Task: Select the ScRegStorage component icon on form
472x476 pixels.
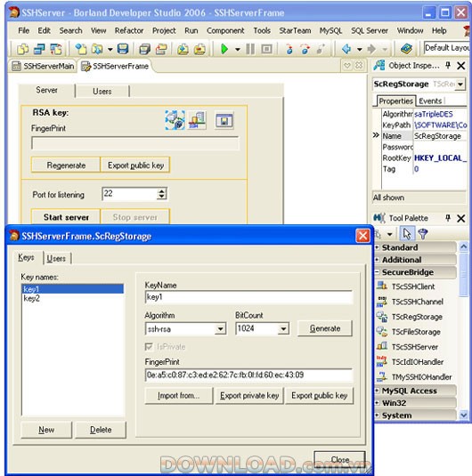Action: point(175,120)
